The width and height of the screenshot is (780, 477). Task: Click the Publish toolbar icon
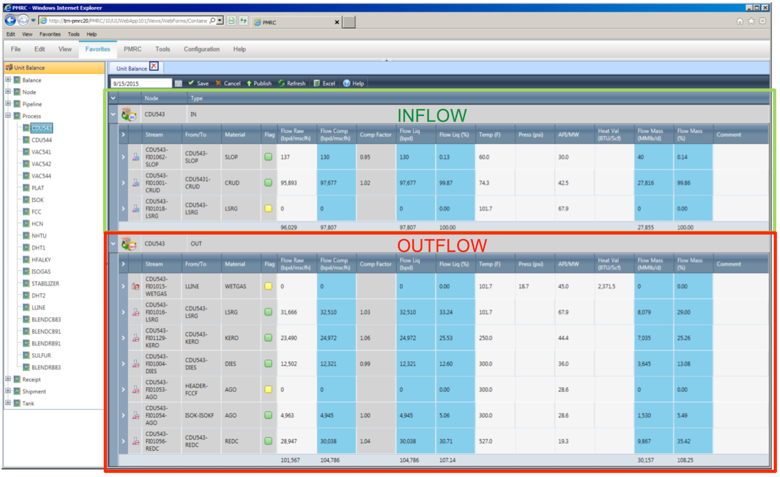click(x=250, y=83)
